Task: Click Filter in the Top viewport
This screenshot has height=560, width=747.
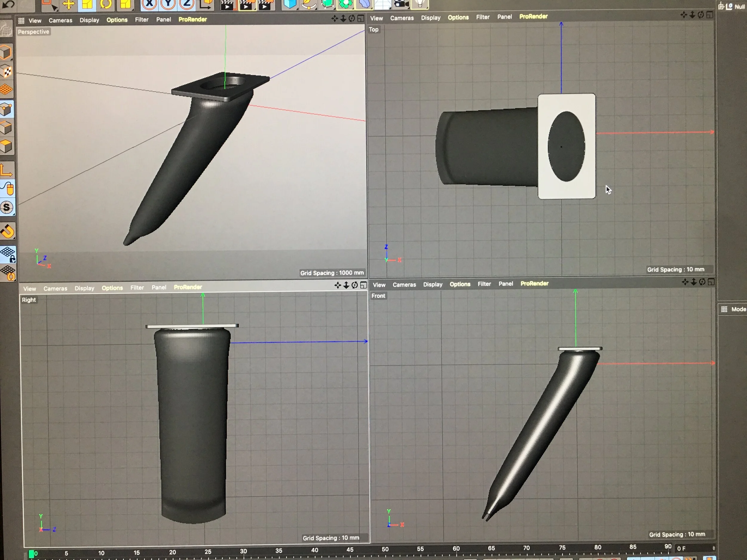Action: (x=483, y=17)
